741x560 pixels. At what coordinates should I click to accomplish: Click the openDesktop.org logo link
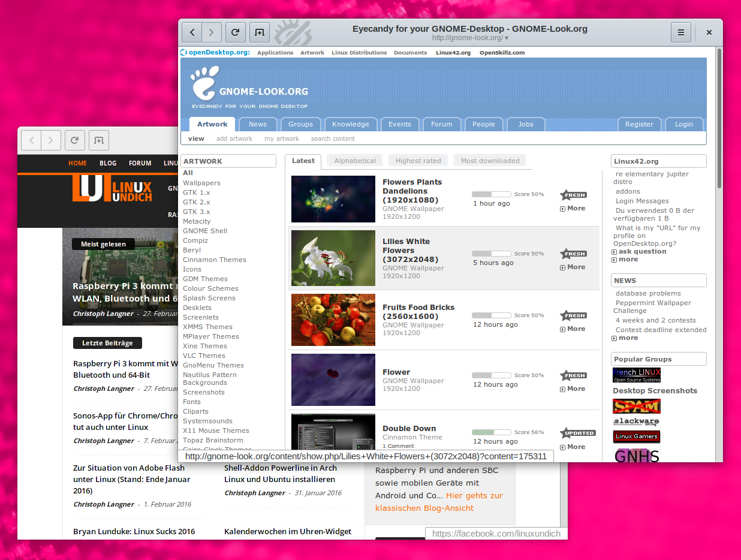215,52
